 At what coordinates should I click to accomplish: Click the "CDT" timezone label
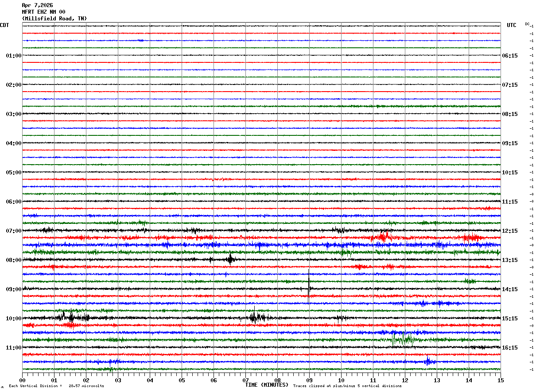4,25
